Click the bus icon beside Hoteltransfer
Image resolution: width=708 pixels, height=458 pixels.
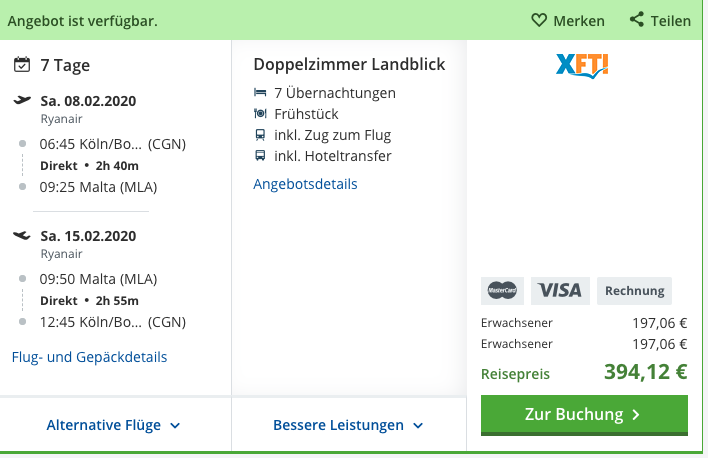(x=260, y=156)
